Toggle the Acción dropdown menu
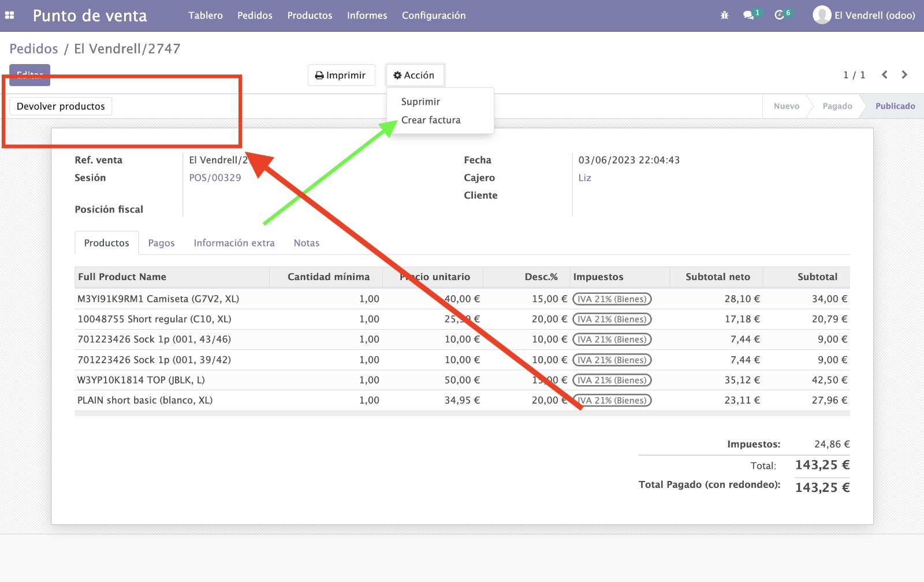This screenshot has width=924, height=582. tap(414, 75)
